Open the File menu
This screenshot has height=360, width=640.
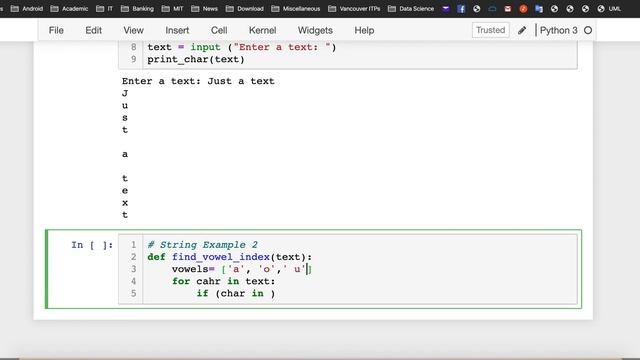point(56,31)
